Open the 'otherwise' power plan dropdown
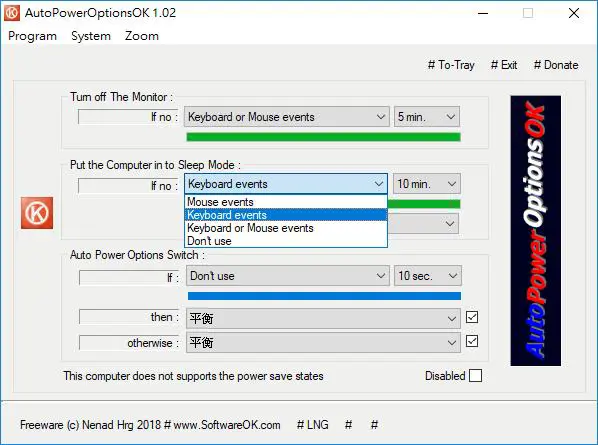Screen dimensions: 598x445 tap(323, 342)
